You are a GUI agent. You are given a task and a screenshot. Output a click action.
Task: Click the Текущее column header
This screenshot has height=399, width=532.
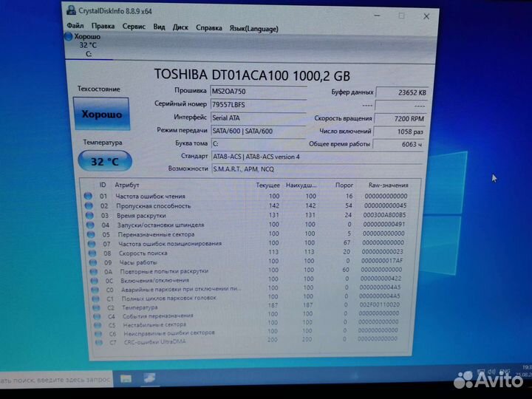(x=267, y=185)
